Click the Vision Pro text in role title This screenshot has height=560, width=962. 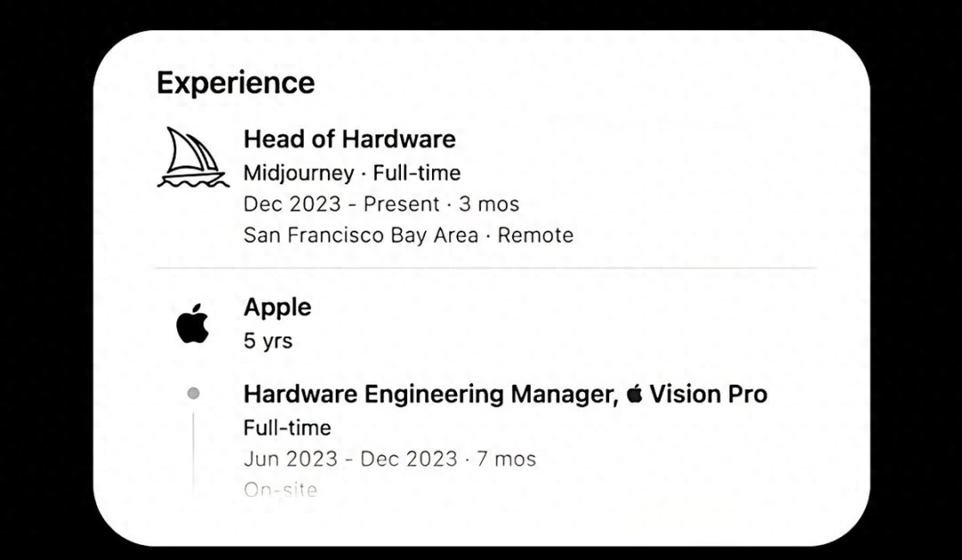point(708,394)
